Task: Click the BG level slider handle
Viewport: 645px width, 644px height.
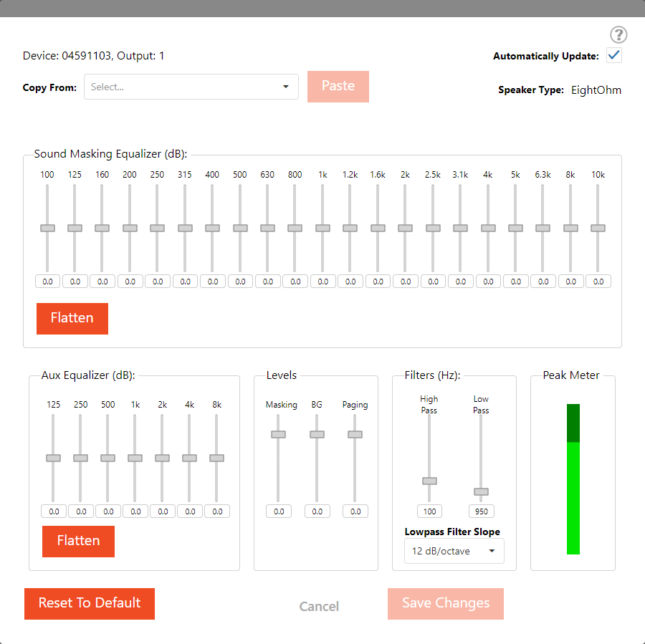Action: tap(317, 435)
